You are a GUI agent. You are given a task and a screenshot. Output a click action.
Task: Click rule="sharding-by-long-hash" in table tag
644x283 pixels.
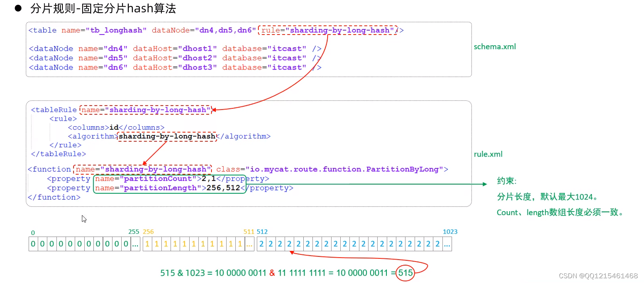[x=328, y=30]
